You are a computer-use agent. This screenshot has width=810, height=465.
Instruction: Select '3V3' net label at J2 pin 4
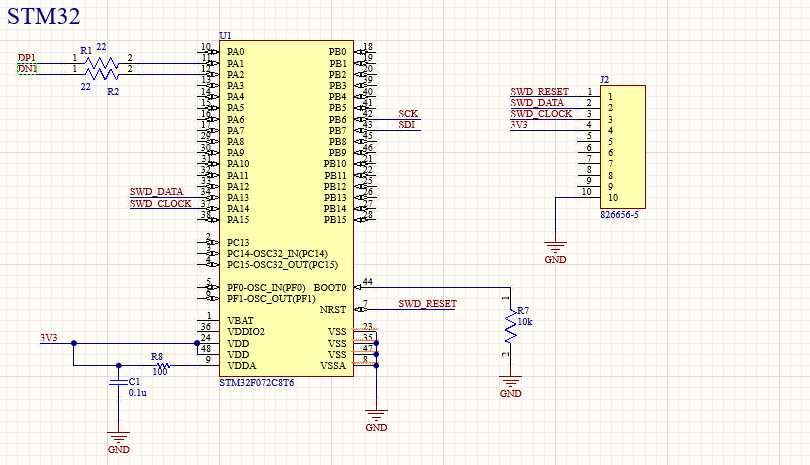[519, 125]
